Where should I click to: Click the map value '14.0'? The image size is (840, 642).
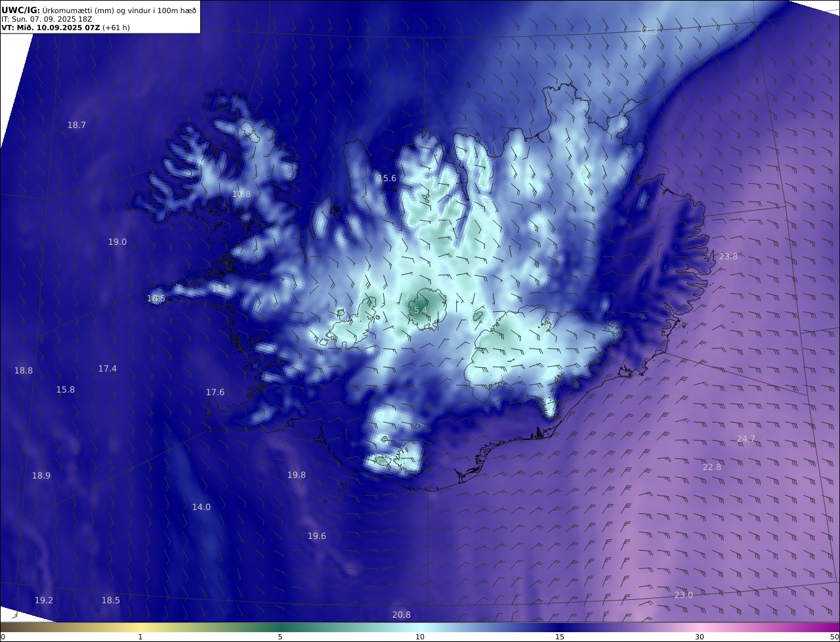tap(201, 507)
